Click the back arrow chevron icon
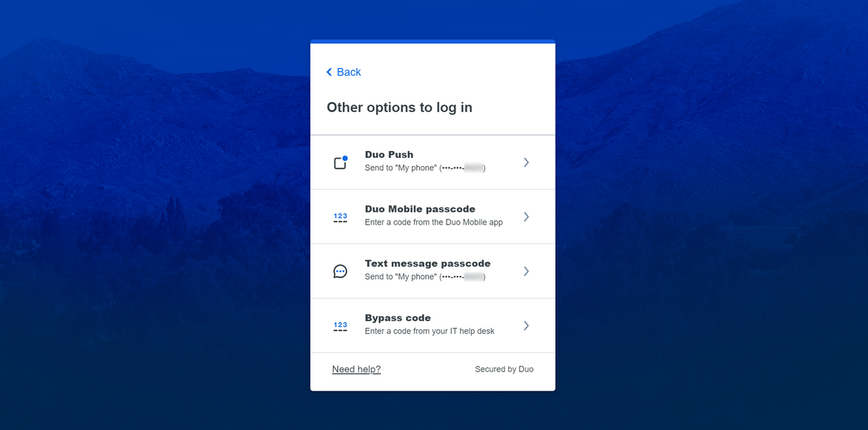The height and width of the screenshot is (430, 868). tap(329, 72)
